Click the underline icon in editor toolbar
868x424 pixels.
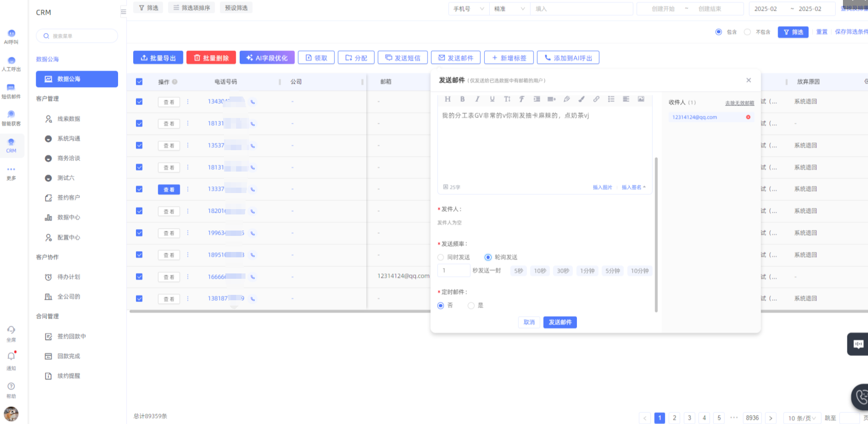tap(492, 99)
